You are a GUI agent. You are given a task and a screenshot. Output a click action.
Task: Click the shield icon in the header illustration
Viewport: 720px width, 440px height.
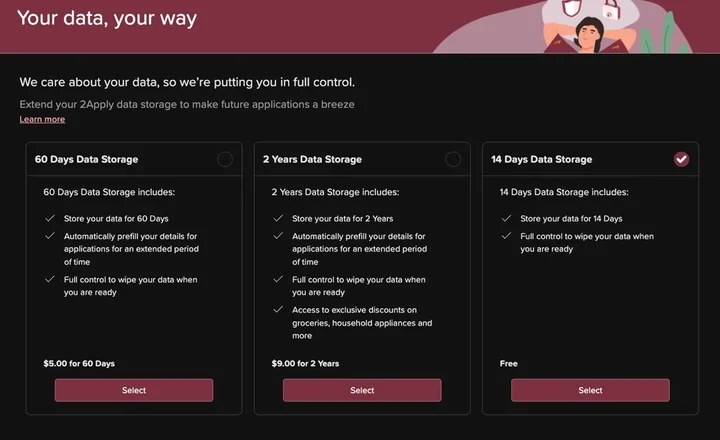point(572,7)
